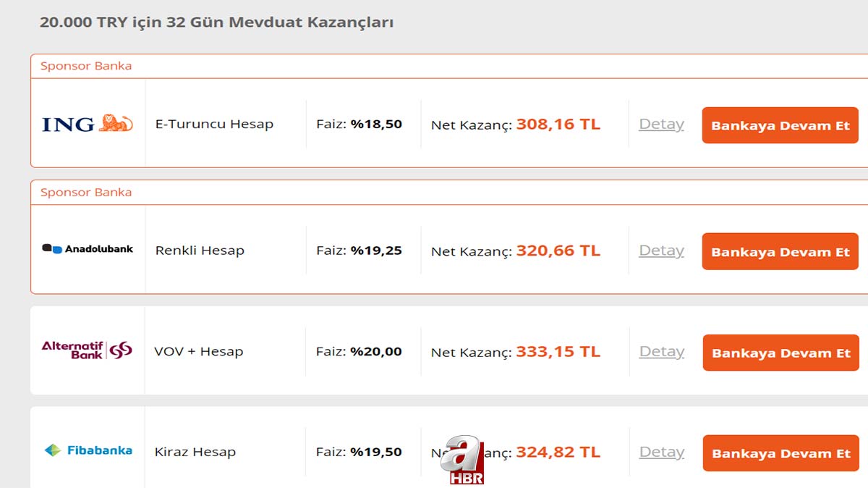Go to Fibabanka with Bankaya Devam Et

point(780,454)
